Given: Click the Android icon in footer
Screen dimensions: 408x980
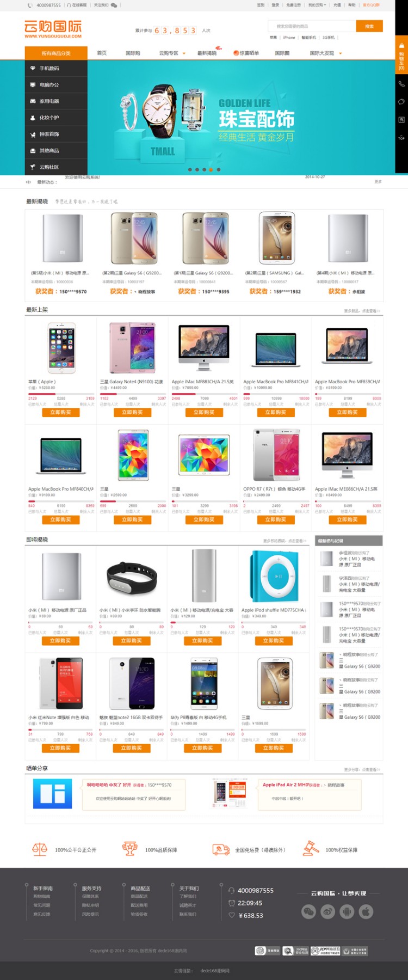Looking at the screenshot, I should coord(347,911).
